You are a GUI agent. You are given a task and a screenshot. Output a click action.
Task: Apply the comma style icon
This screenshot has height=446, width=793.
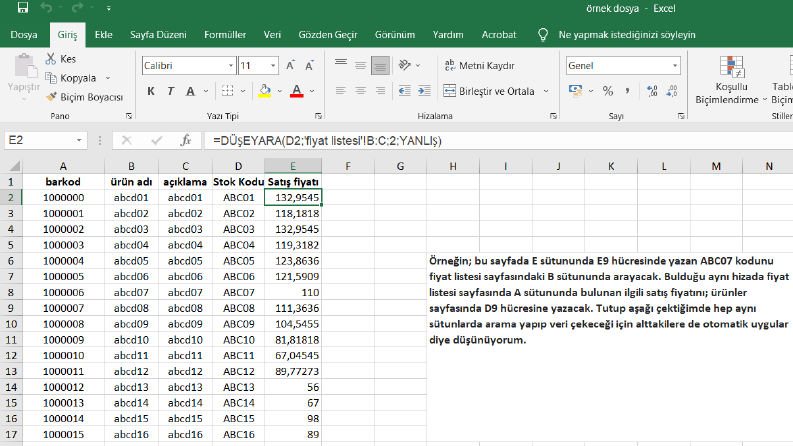point(627,91)
